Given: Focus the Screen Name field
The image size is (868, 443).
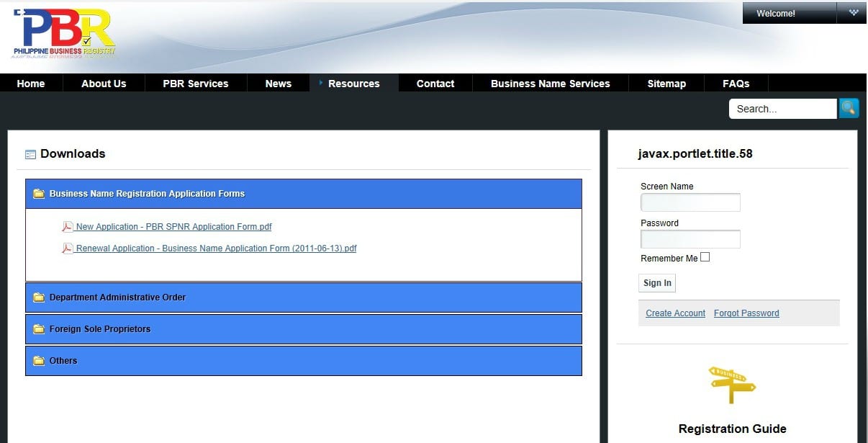Looking at the screenshot, I should click(x=690, y=202).
